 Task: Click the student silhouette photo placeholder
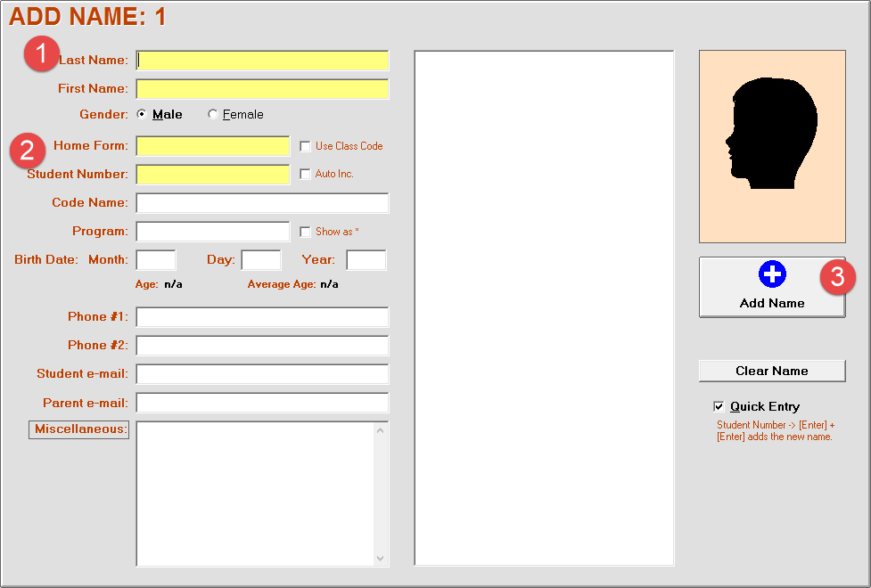click(772, 147)
